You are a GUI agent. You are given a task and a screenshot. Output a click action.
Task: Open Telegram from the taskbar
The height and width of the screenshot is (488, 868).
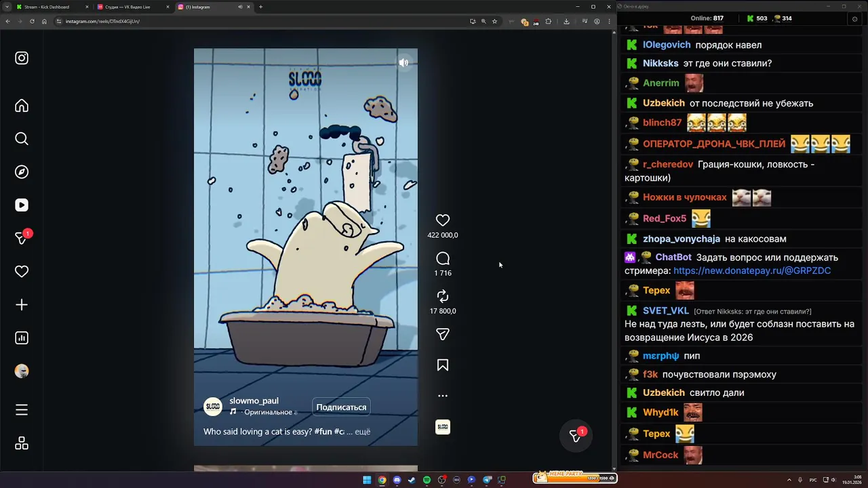click(x=487, y=480)
